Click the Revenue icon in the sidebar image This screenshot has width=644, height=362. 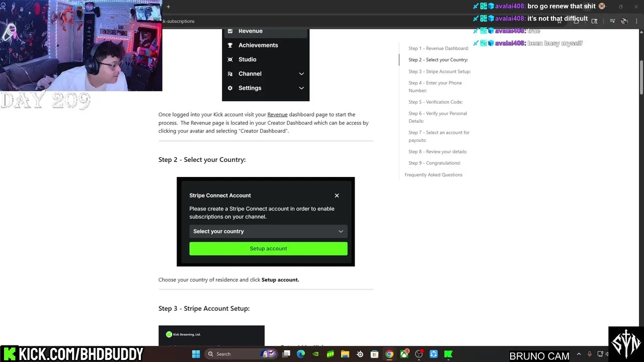point(230,31)
